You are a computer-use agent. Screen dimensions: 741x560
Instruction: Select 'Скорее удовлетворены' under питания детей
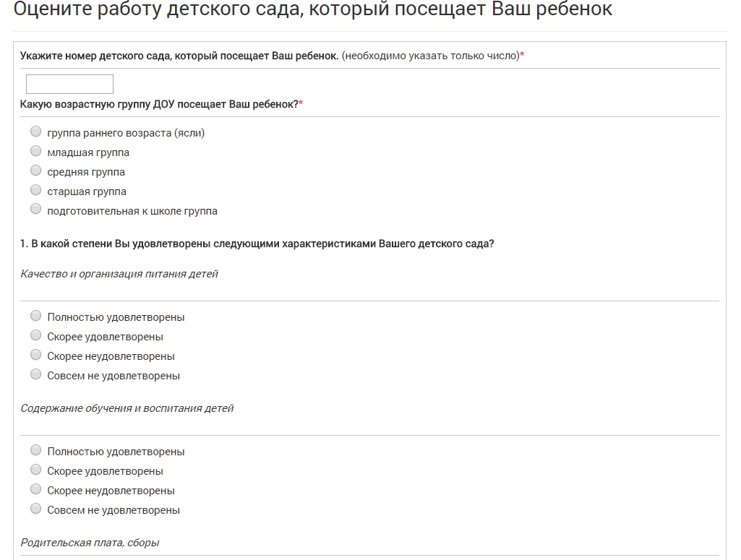coord(36,335)
